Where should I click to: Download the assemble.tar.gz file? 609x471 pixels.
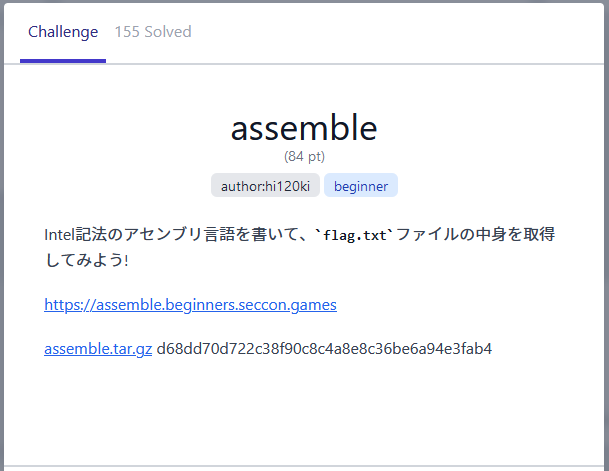pos(98,349)
